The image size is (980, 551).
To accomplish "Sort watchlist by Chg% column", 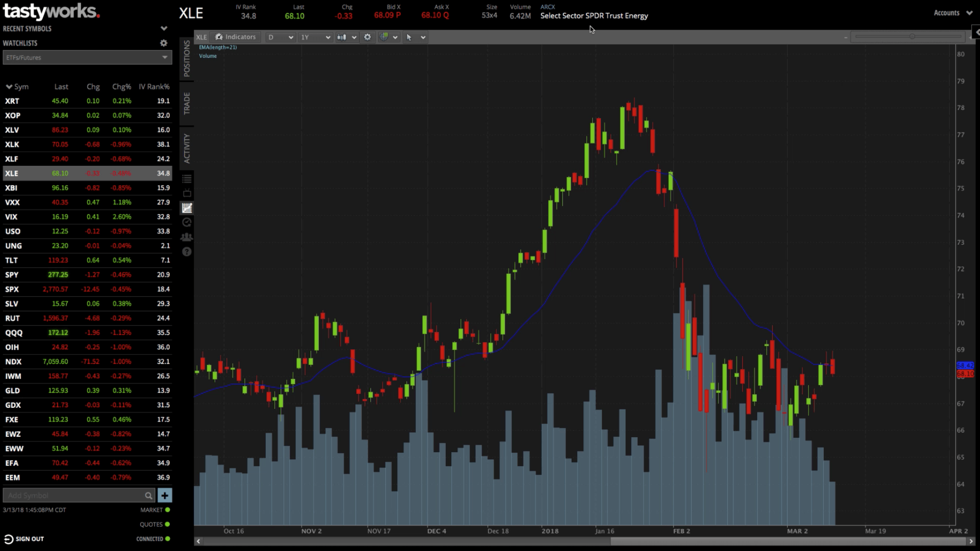I will point(121,87).
